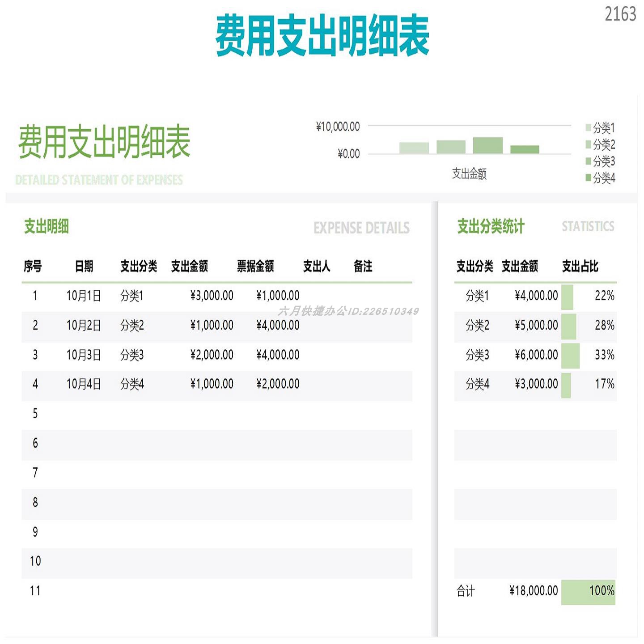Select row number 10 in 序号 column
Viewport: 644px width, 644px height.
(x=35, y=561)
